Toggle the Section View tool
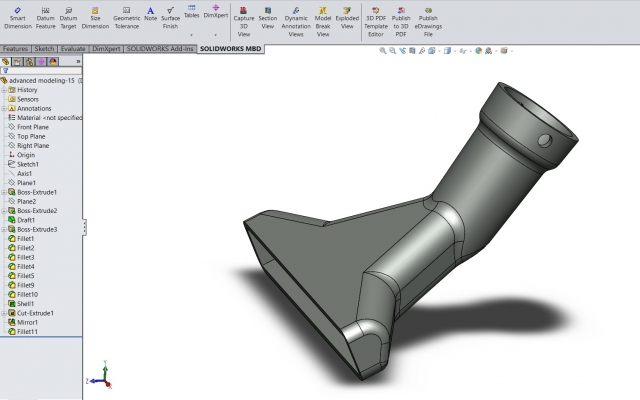 (267, 18)
